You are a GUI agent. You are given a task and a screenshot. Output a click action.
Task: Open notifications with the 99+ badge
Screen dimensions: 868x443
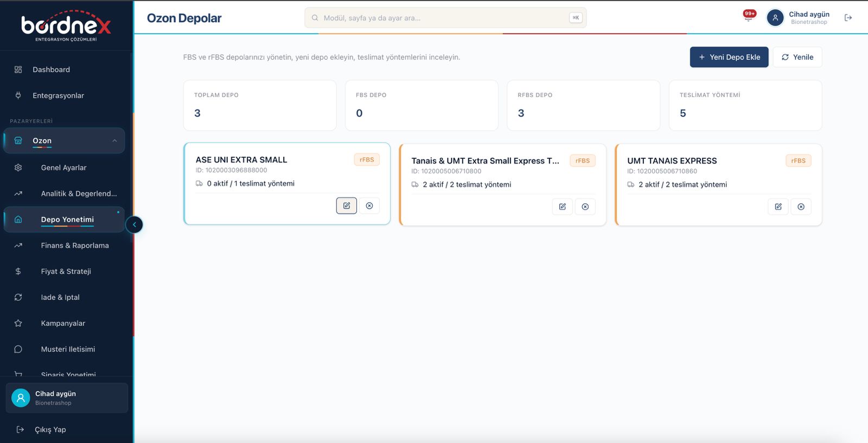click(749, 16)
